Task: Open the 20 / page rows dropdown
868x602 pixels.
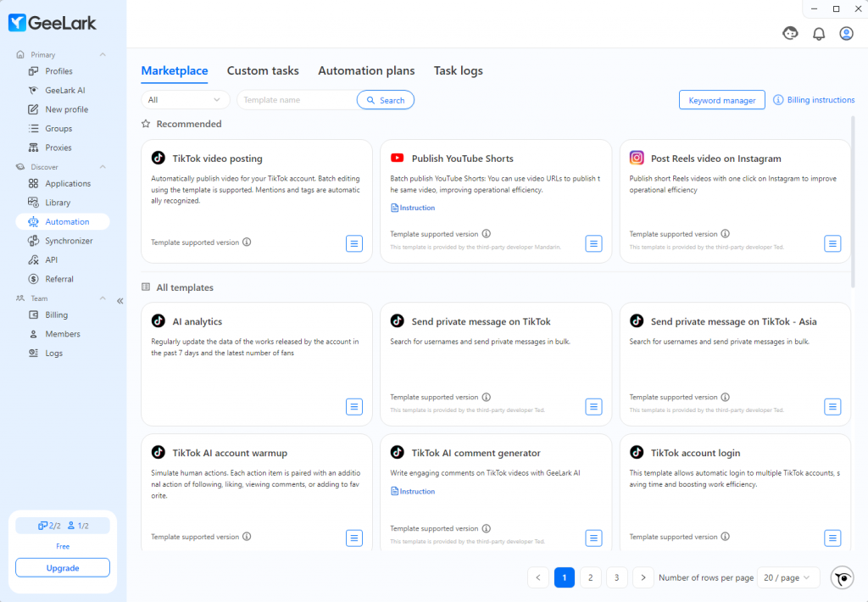Action: coord(787,577)
